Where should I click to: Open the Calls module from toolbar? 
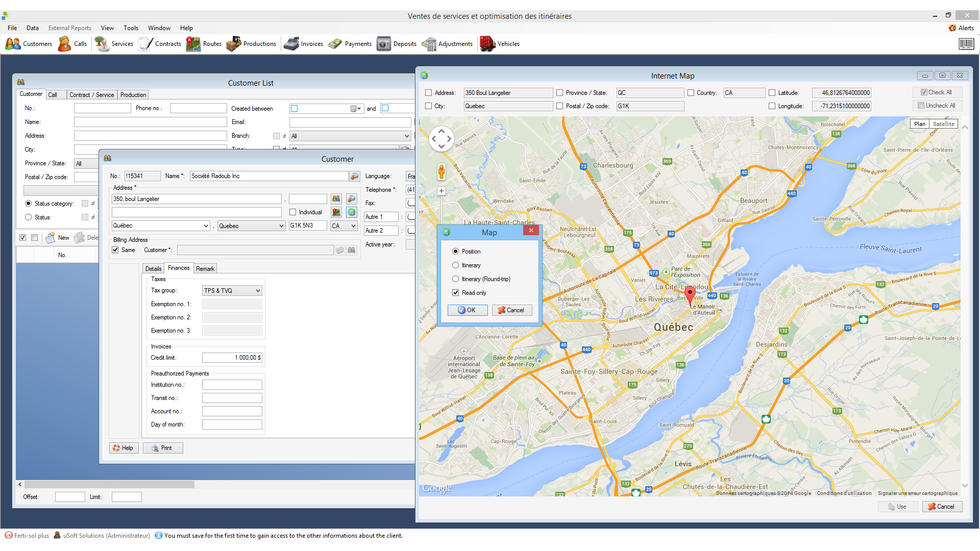pos(72,44)
